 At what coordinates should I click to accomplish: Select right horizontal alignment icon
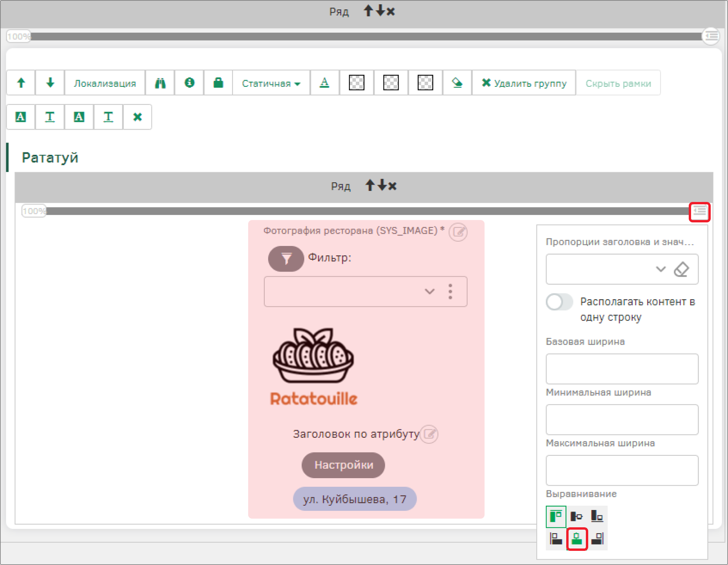(x=597, y=538)
